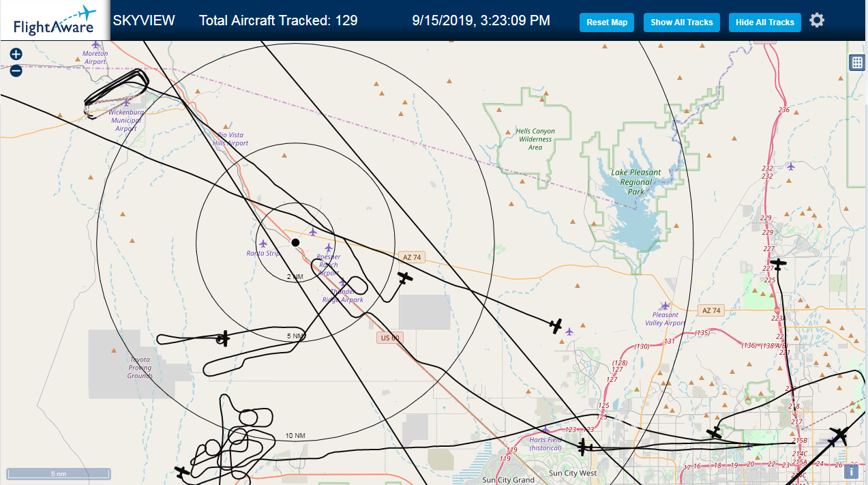Click the Pleasant Valley Airport icon

[x=665, y=306]
